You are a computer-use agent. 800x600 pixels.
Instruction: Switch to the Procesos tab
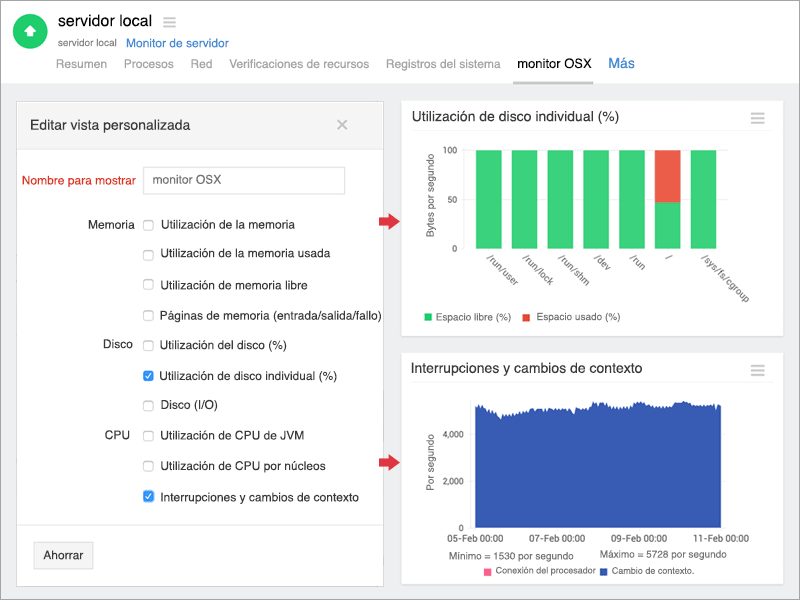point(148,64)
